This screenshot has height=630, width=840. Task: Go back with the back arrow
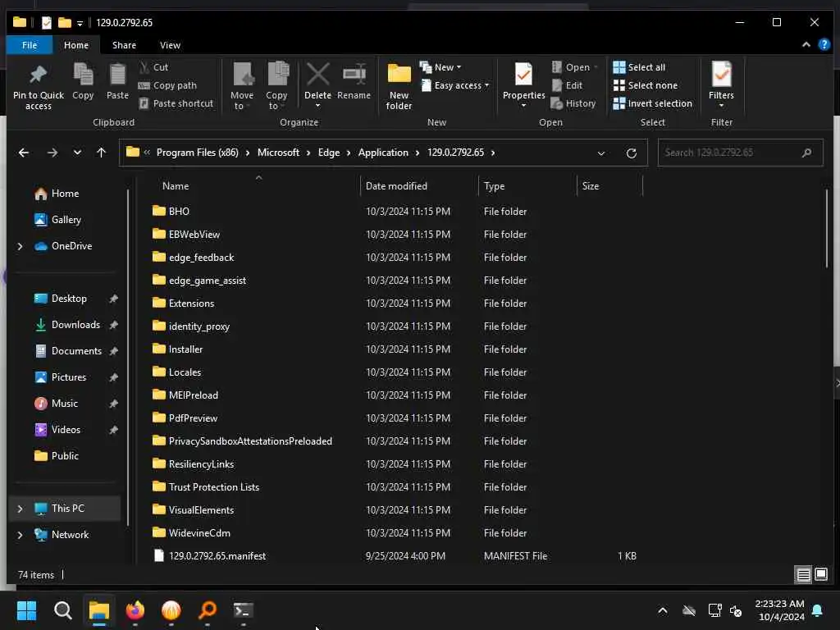pos(24,153)
